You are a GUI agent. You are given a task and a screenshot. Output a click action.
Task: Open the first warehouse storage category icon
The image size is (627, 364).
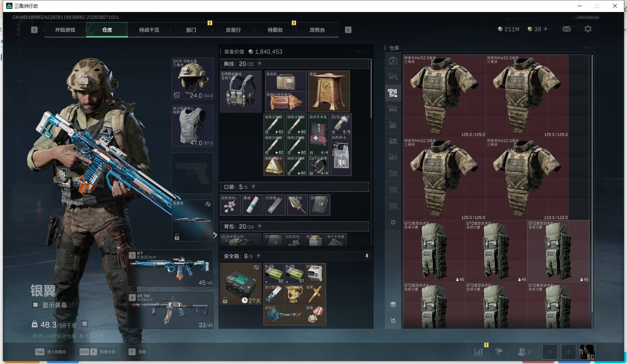(393, 61)
